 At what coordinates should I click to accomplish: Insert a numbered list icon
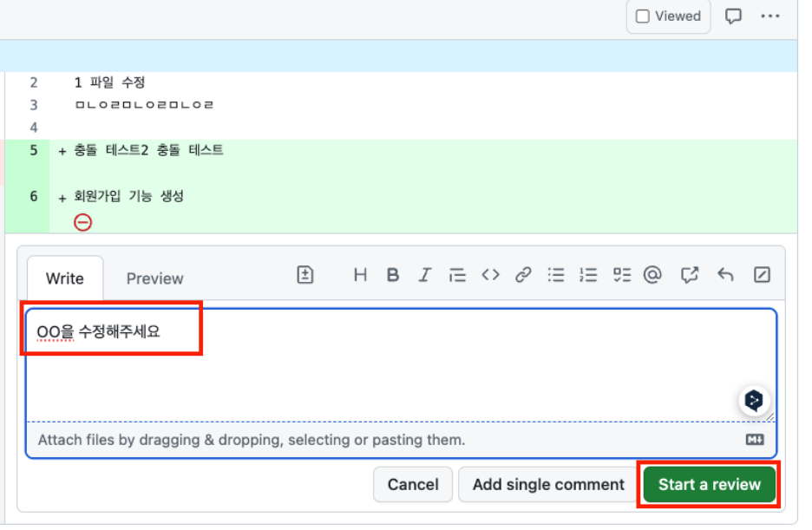point(588,274)
